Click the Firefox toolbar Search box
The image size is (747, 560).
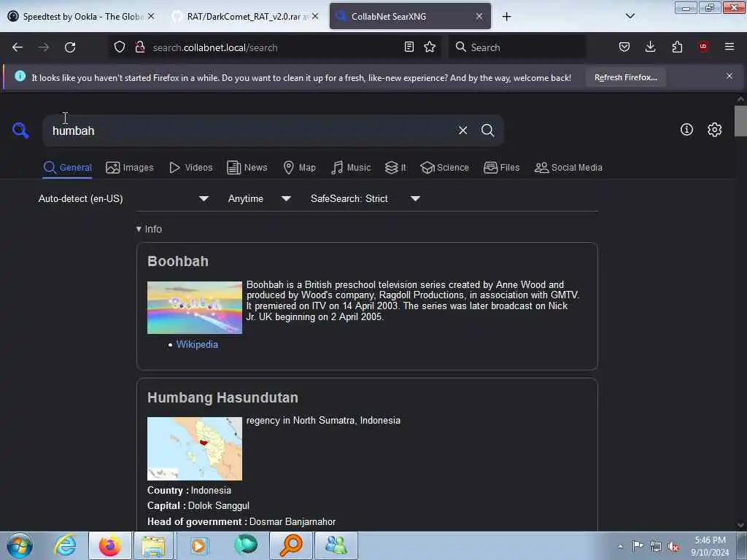[x=517, y=47]
